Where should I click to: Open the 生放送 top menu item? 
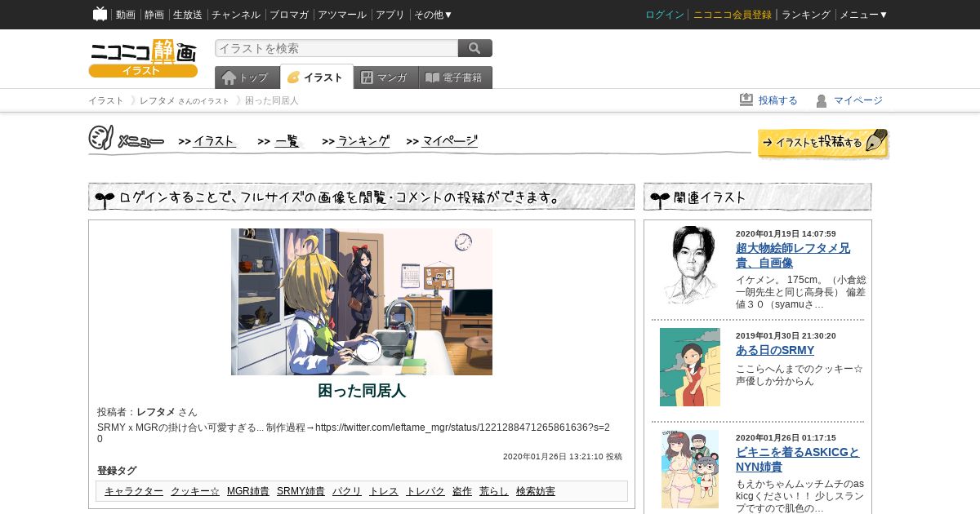(188, 15)
